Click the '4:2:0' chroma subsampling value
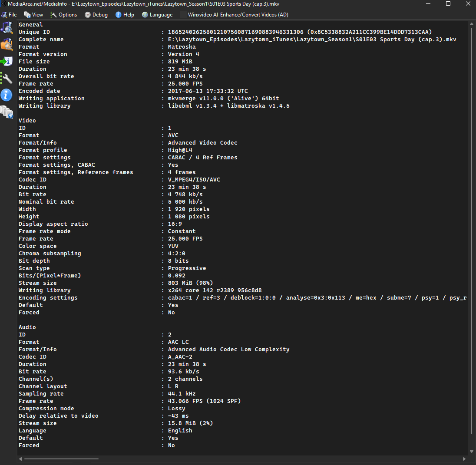 (x=176, y=254)
